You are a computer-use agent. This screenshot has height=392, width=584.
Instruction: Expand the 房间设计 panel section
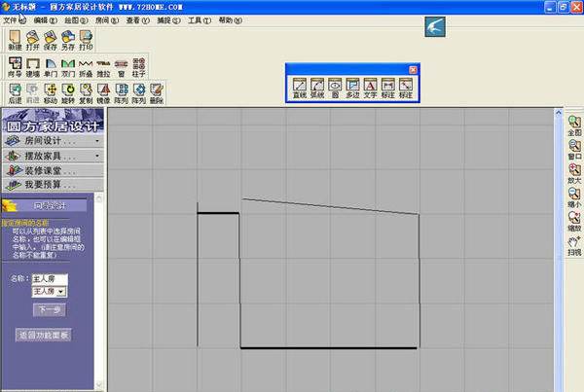click(54, 140)
